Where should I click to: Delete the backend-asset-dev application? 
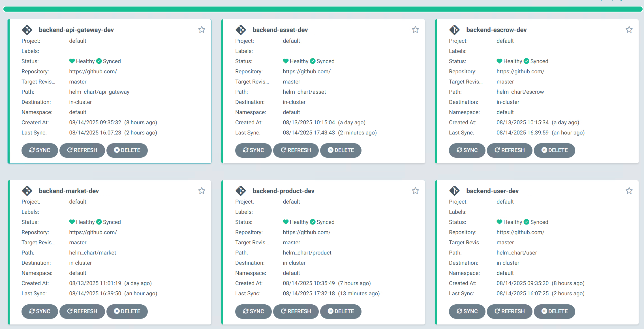(x=341, y=150)
